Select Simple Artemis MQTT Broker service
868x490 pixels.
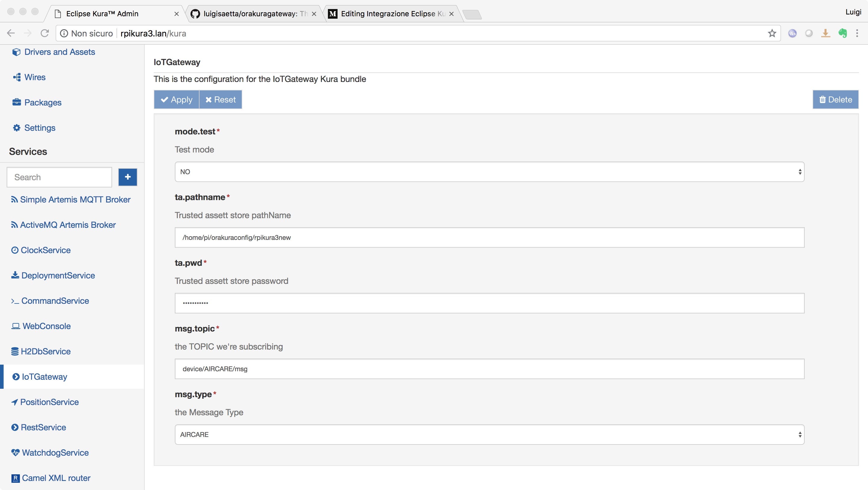coord(75,199)
